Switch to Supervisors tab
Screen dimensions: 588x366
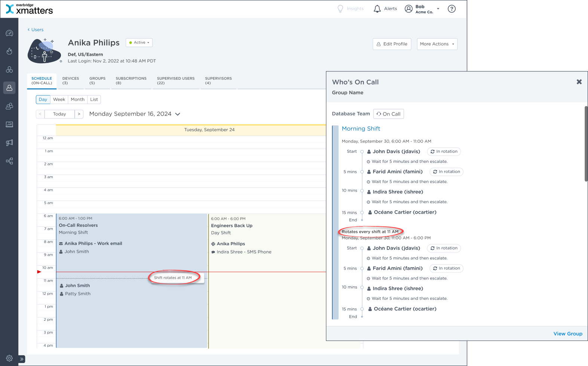pos(218,81)
